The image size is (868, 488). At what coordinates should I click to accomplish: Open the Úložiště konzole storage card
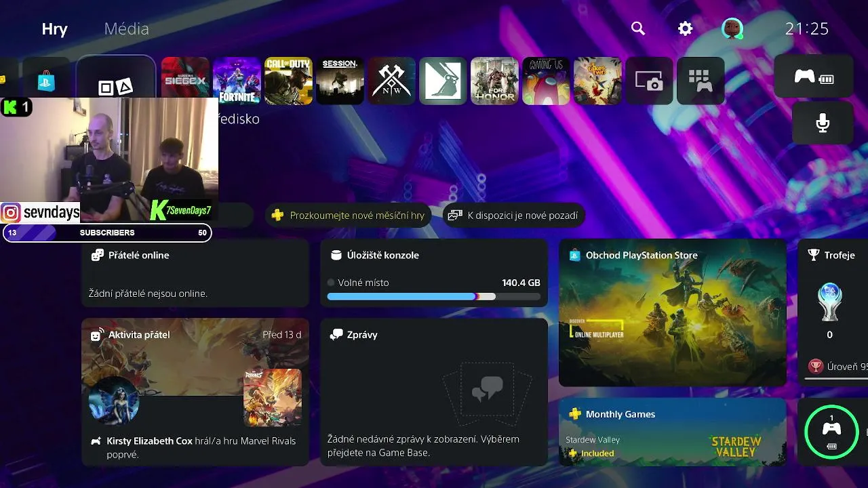434,272
